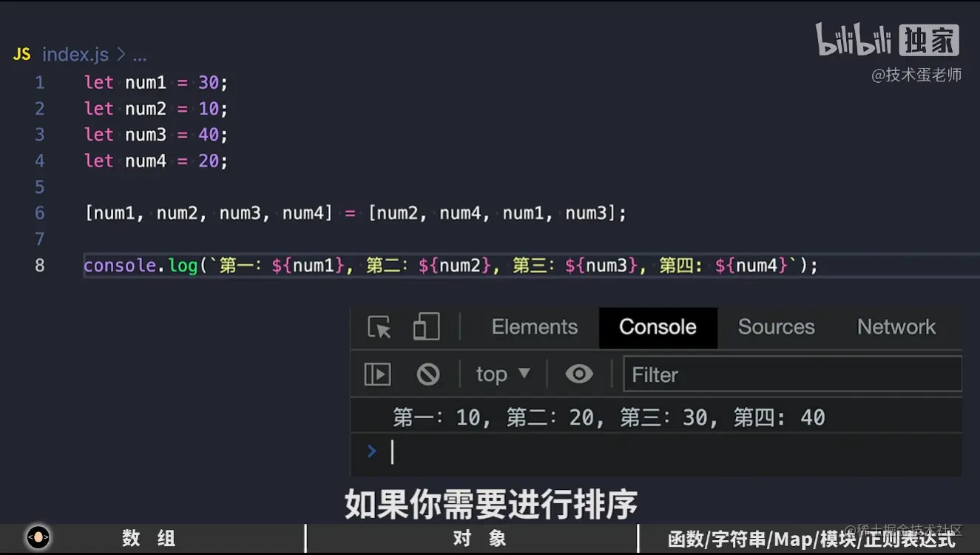This screenshot has height=555, width=980.
Task: Click the 独家 badge next to the bilibili logo
Action: [929, 41]
